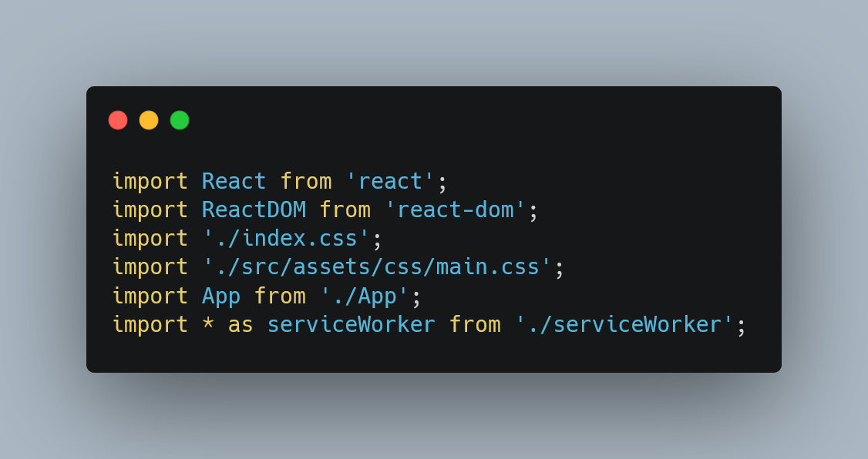The height and width of the screenshot is (459, 868).
Task: Click the red close dot
Action: (x=118, y=120)
